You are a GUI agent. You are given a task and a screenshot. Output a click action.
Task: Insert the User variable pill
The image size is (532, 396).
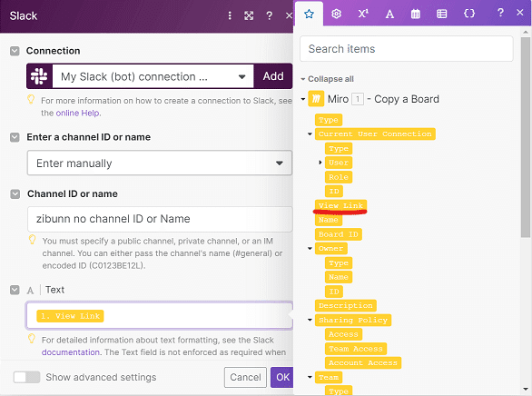(x=339, y=163)
